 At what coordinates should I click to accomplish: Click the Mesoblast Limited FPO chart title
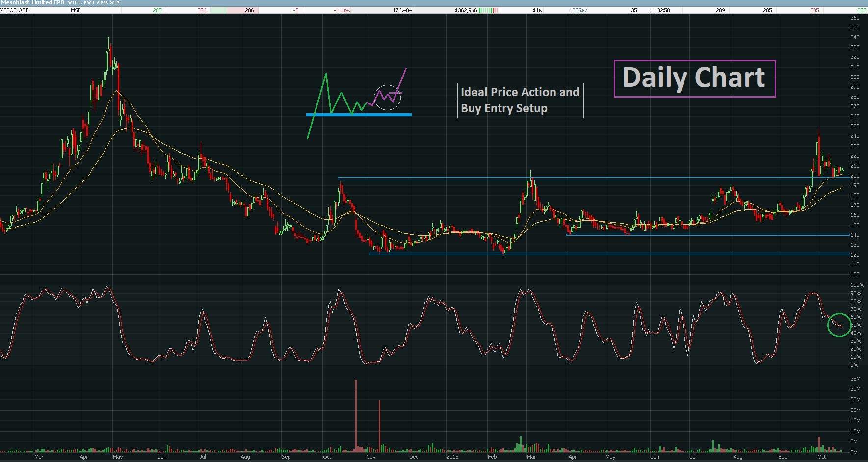[x=32, y=3]
